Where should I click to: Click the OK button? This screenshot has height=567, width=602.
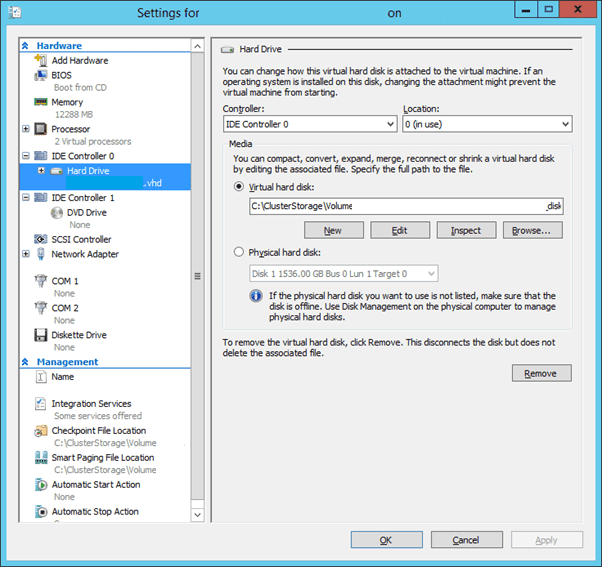click(x=386, y=540)
